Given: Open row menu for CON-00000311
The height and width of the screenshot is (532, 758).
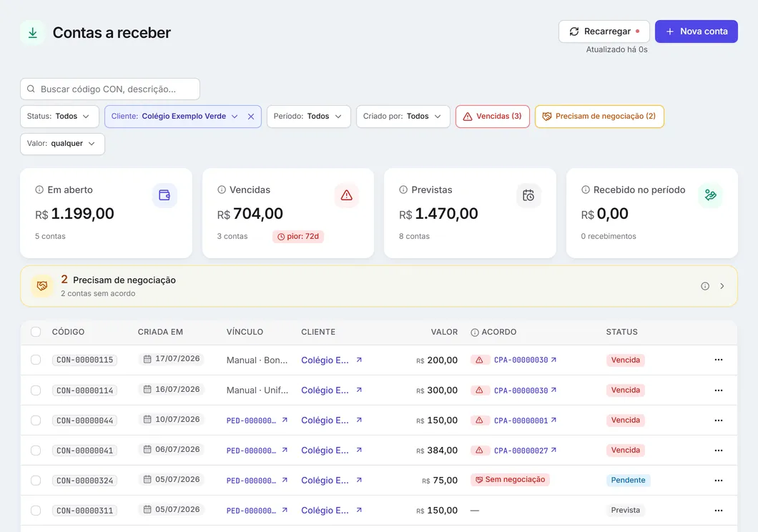Looking at the screenshot, I should pyautogui.click(x=719, y=511).
